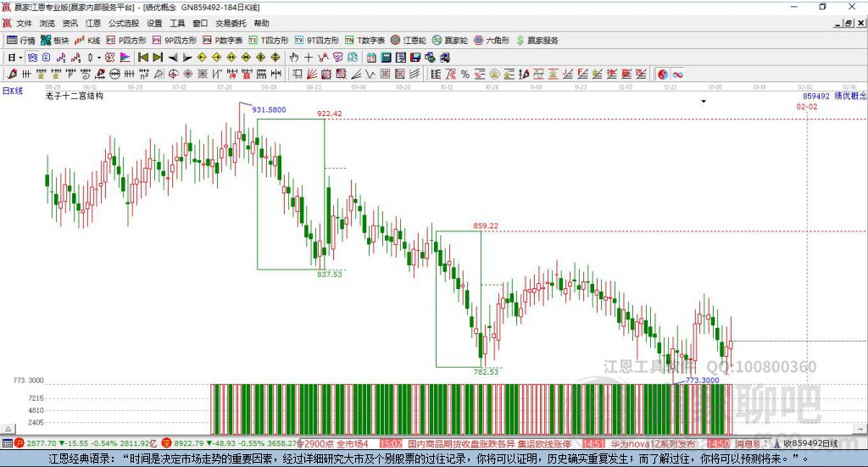
Task: Click the 782.53 low price label
Action: coord(486,372)
